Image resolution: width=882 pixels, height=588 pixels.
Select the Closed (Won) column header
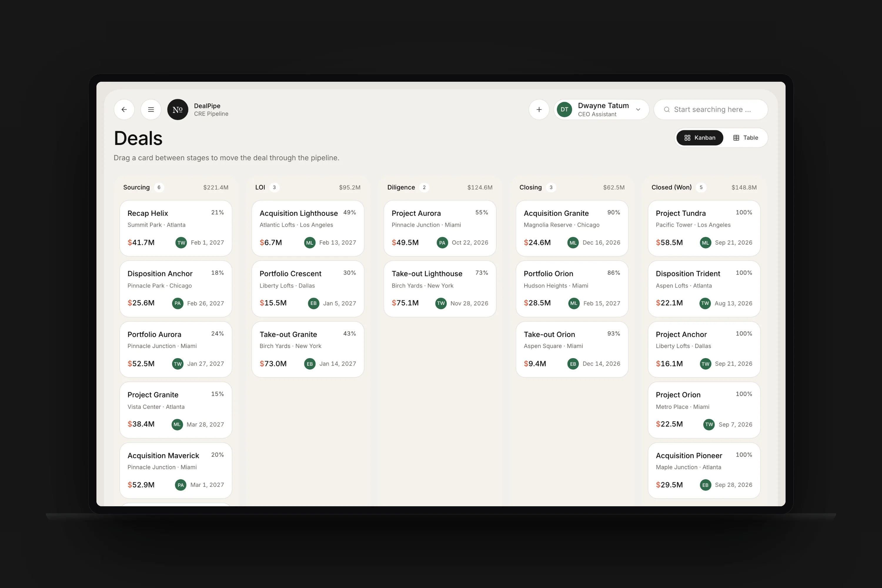coord(671,187)
